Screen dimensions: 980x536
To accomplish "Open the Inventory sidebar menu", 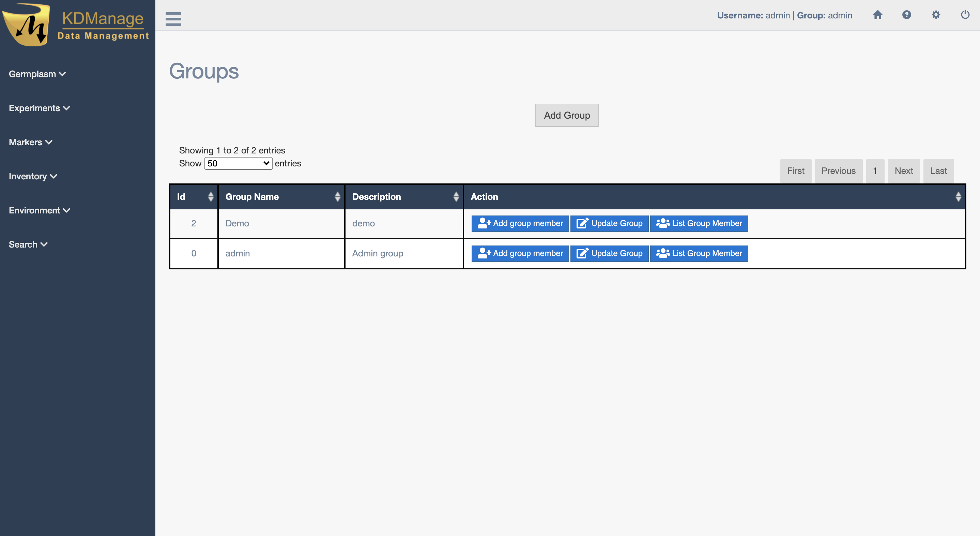I will [x=33, y=176].
